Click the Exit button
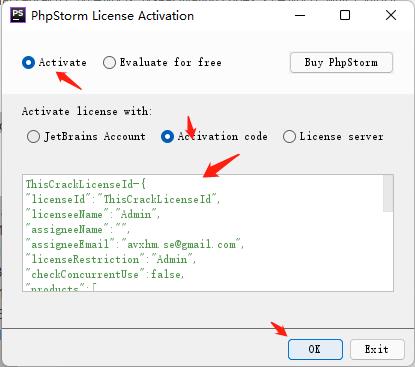This screenshot has height=367, width=415. pos(377,349)
